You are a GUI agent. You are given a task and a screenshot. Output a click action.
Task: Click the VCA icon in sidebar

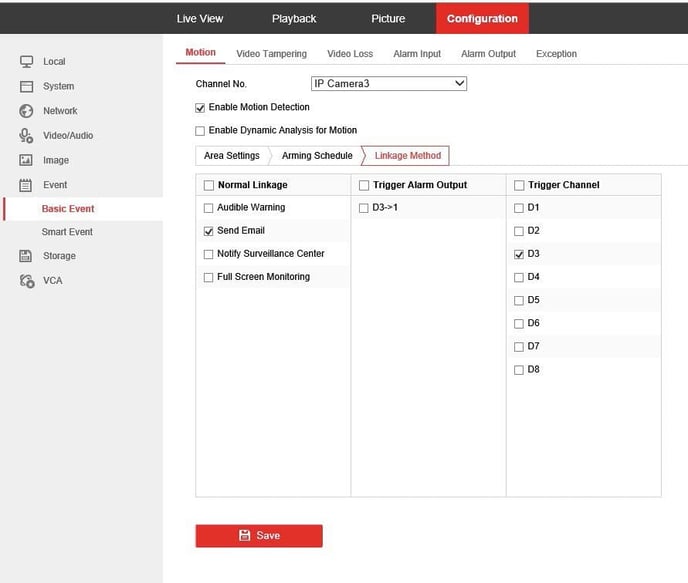point(27,281)
